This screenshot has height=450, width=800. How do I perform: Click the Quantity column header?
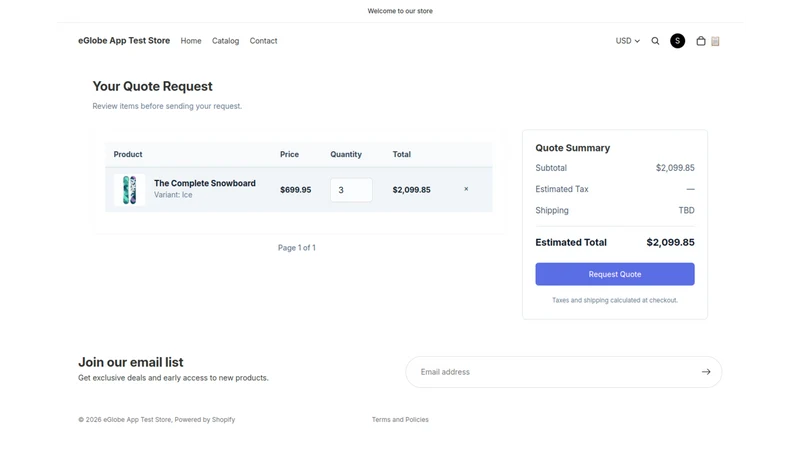coord(346,154)
